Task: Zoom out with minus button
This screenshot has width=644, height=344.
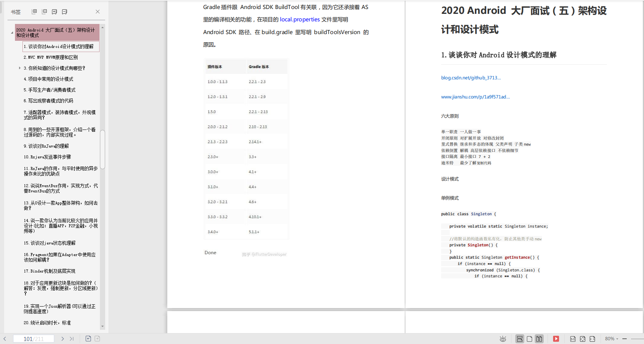Action: pyautogui.click(x=624, y=339)
